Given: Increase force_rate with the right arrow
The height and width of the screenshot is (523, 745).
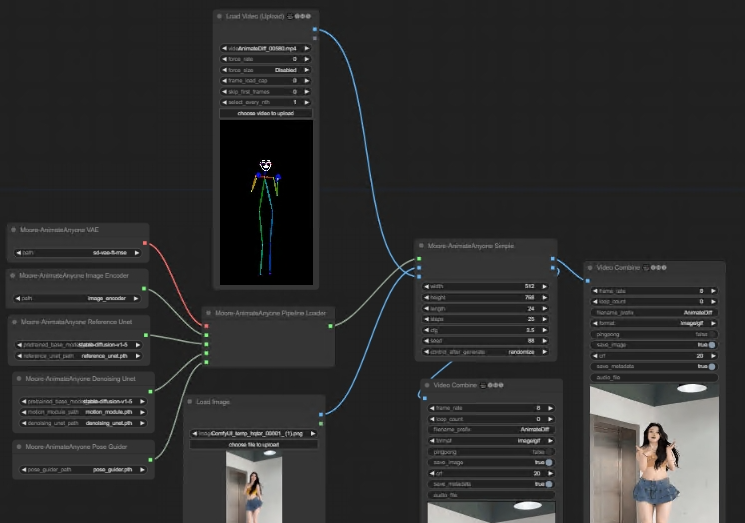Looking at the screenshot, I should click(x=307, y=59).
